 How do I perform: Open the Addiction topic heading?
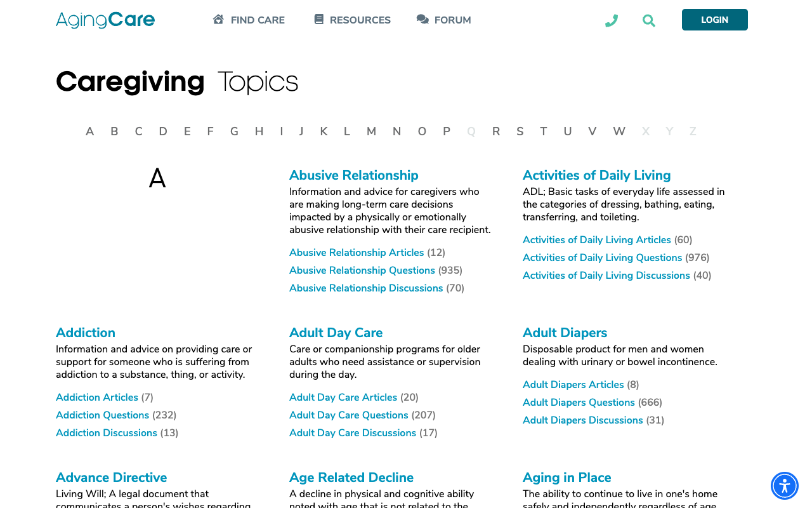point(86,333)
